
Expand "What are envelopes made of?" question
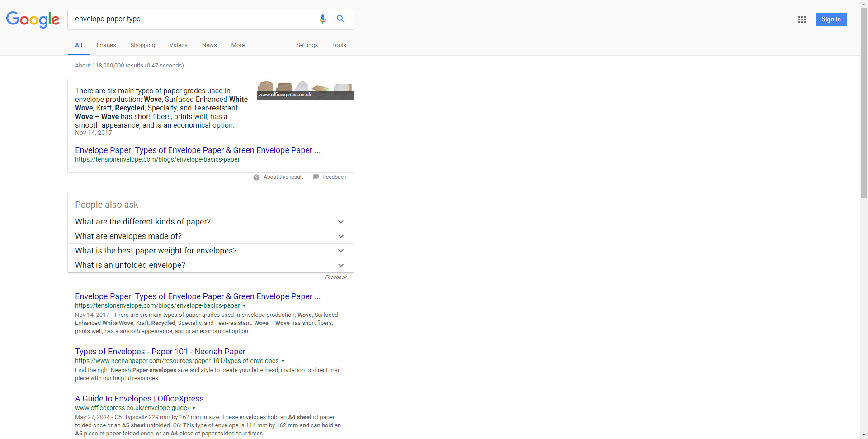coord(341,236)
